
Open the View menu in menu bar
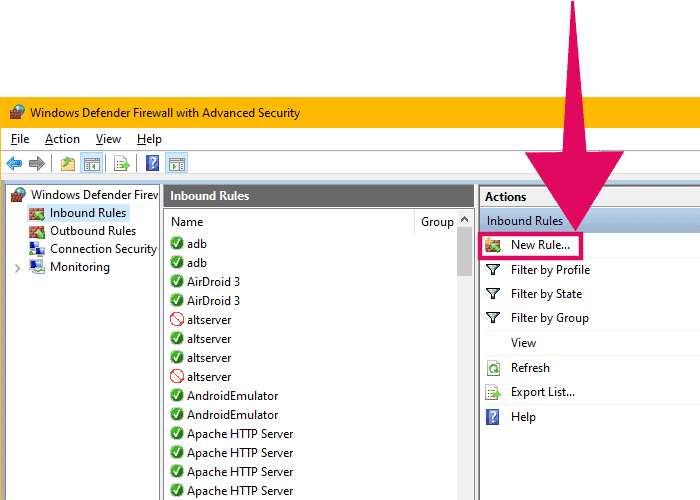[108, 139]
